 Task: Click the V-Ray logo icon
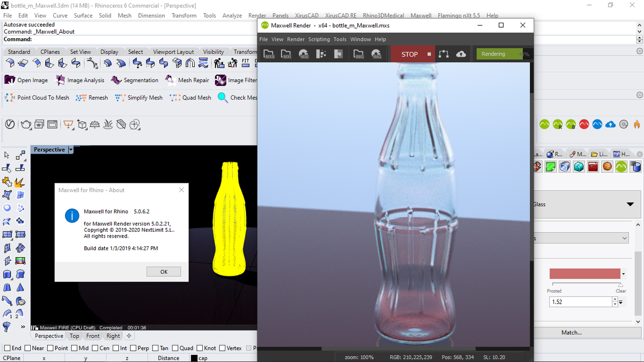(9, 124)
